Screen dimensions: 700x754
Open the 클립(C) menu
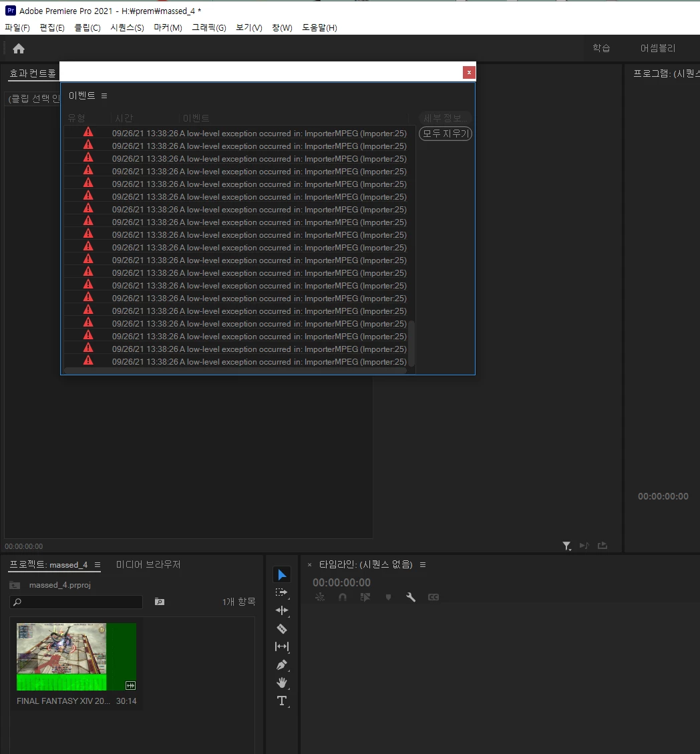pos(87,28)
